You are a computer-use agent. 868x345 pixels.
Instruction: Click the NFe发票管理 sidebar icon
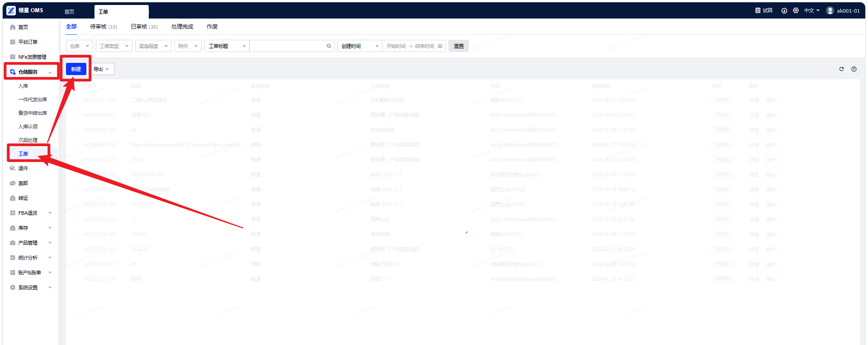coord(13,57)
